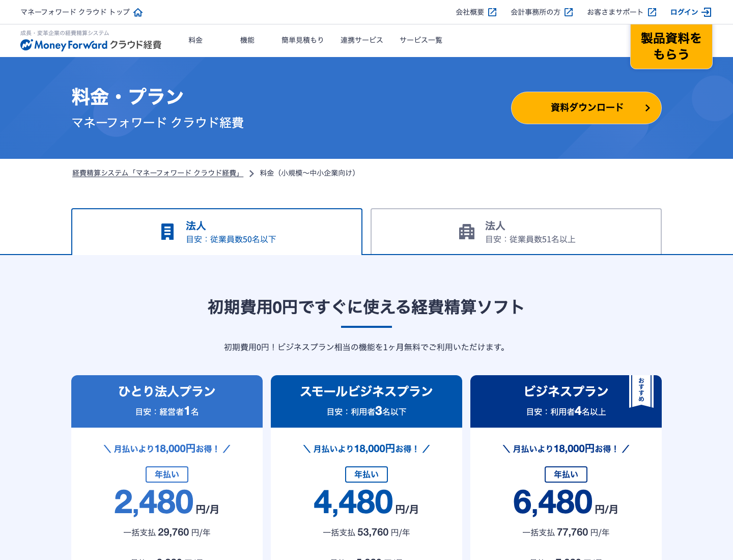Viewport: 733px width, 560px height.
Task: Follow breadcrumb link 経費精算システム「マネーフォワード クラウド経費」
Action: [x=158, y=173]
